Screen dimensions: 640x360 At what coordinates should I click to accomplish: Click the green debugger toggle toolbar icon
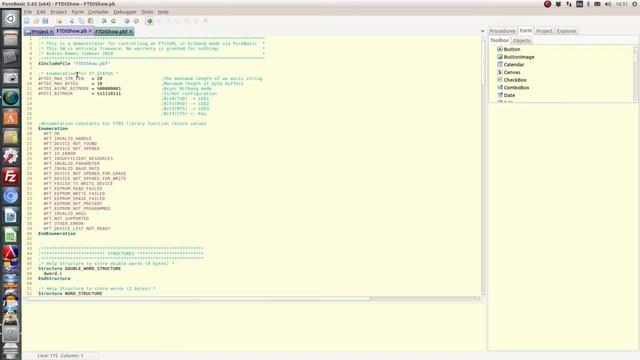click(x=149, y=21)
